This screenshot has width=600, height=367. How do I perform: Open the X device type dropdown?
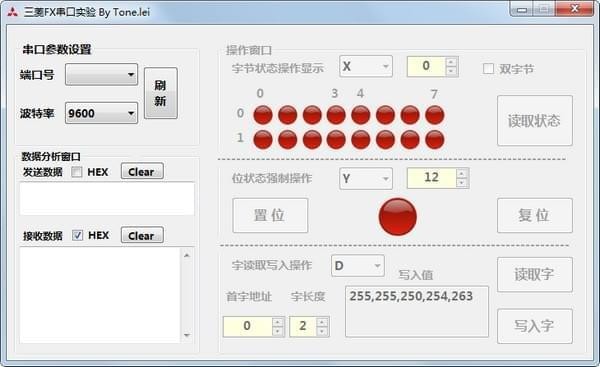(x=366, y=66)
